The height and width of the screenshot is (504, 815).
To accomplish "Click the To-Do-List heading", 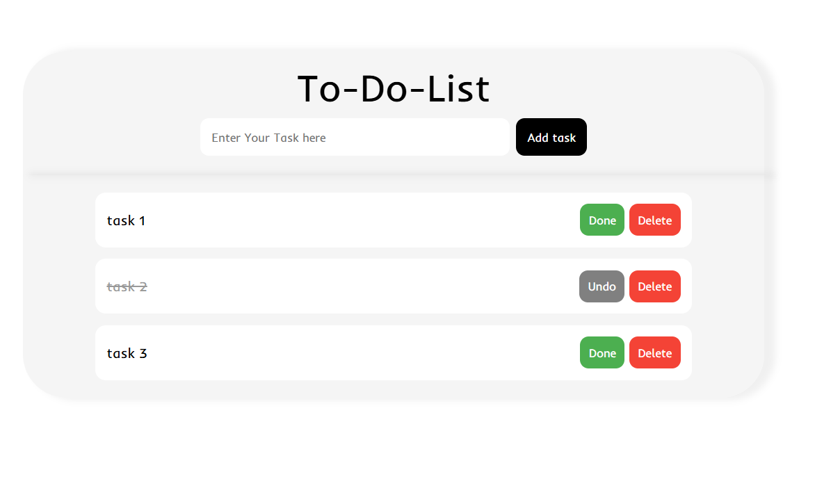I will pyautogui.click(x=394, y=88).
